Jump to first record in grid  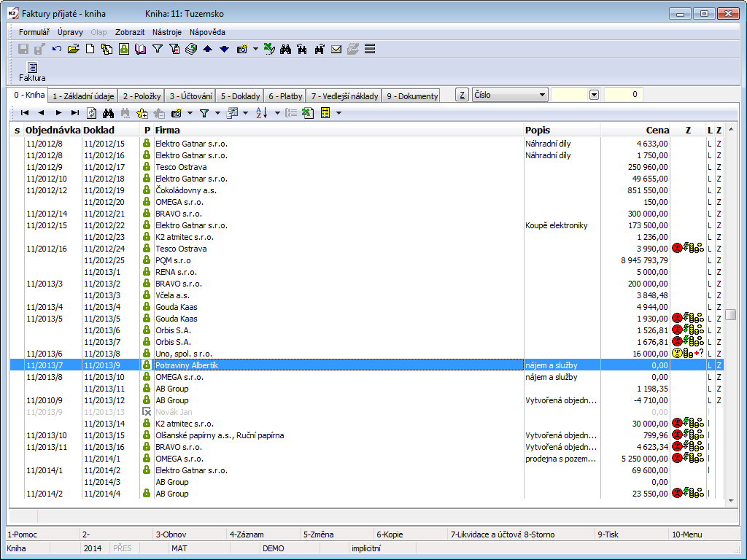tap(24, 113)
